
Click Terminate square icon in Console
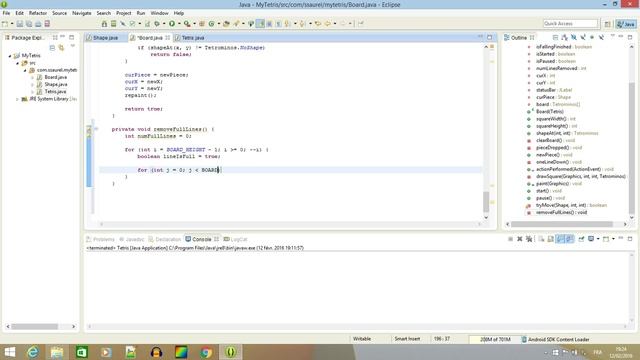(x=510, y=239)
